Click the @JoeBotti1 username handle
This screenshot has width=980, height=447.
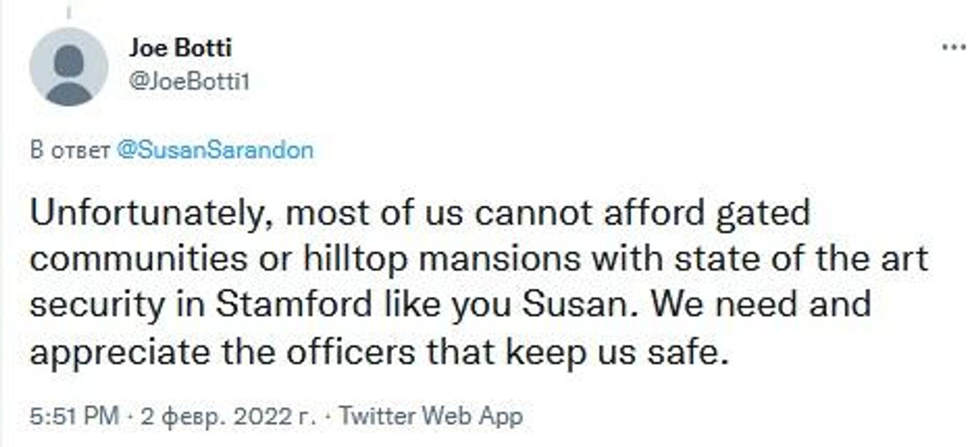[x=189, y=82]
